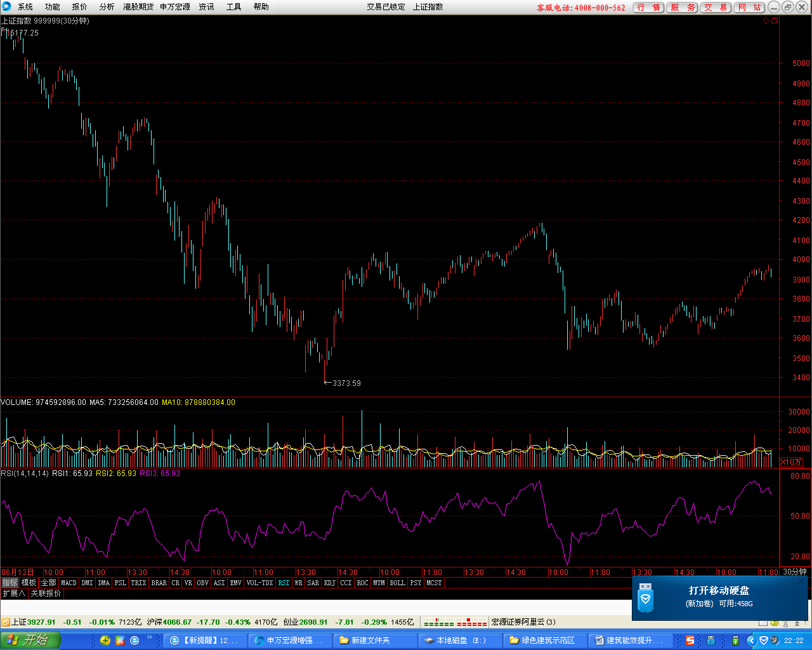This screenshot has width=812, height=650.
Task: Switch indicator to MACD
Action: 69,583
